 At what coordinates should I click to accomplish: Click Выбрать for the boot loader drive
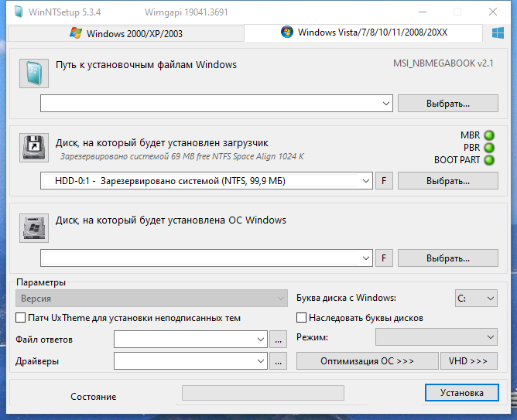tap(448, 181)
